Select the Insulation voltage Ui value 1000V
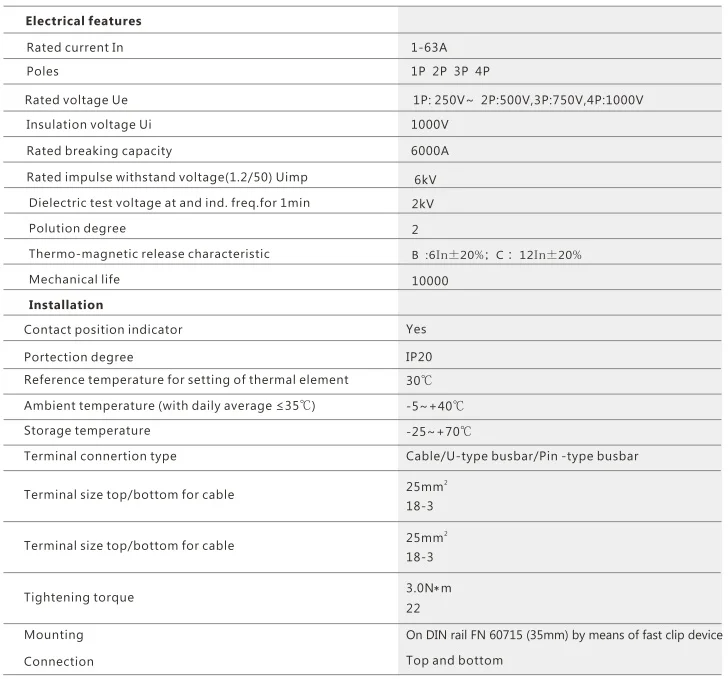 [429, 124]
